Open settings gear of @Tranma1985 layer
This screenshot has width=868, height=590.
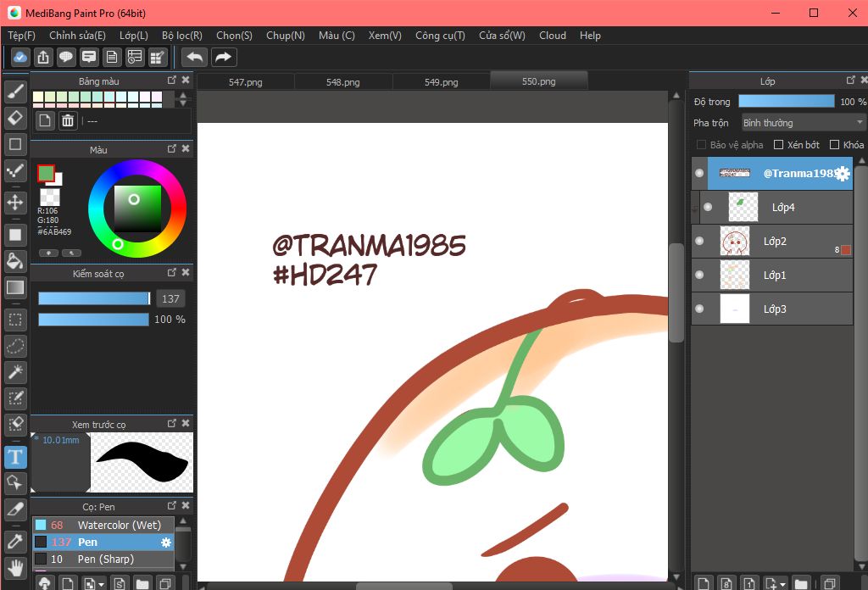click(843, 174)
